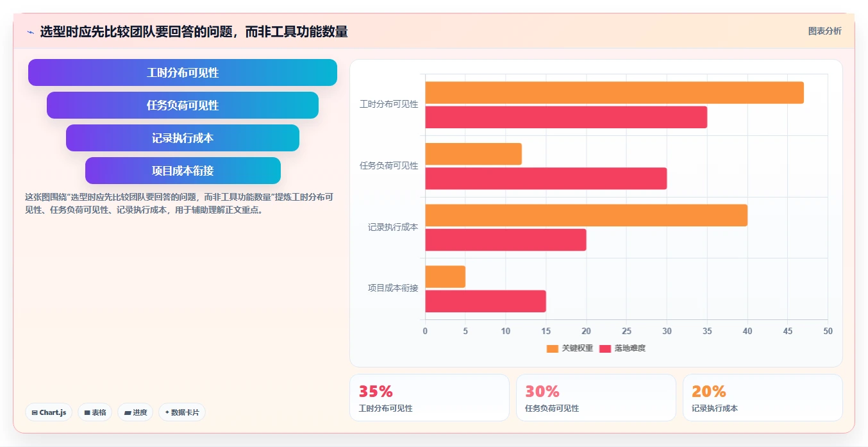The height and width of the screenshot is (447, 868).
Task: Click the red bar for 任务负荷可见性
Action: pyautogui.click(x=546, y=178)
